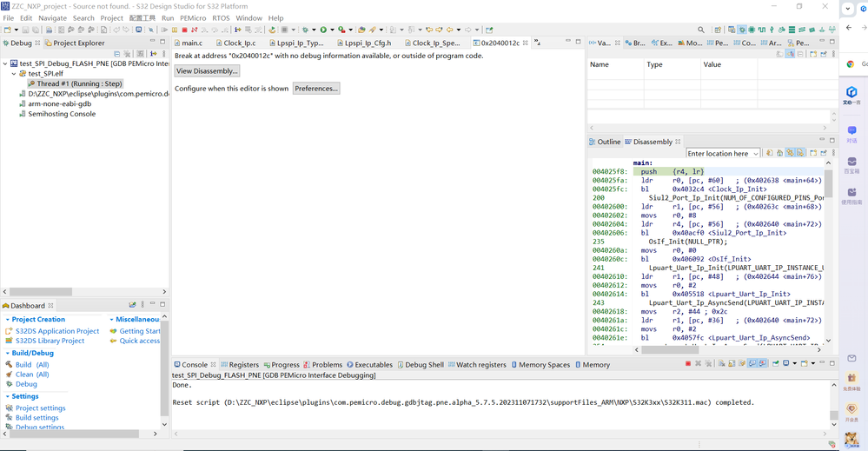Toggle Link with Active Debug Context in Disassembly
This screenshot has height=451, width=868.
(x=790, y=153)
